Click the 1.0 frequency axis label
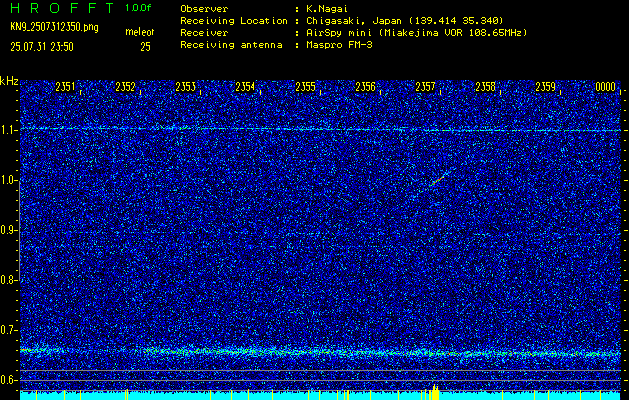 click(8, 180)
